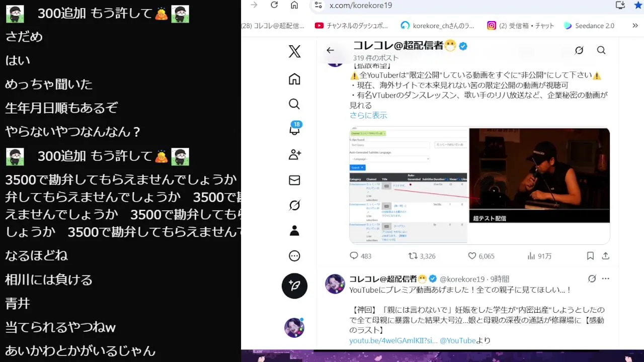This screenshot has width=644, height=362.
Task: Click the chat message あいかわとかがいるじゃん
Action: pos(80,351)
